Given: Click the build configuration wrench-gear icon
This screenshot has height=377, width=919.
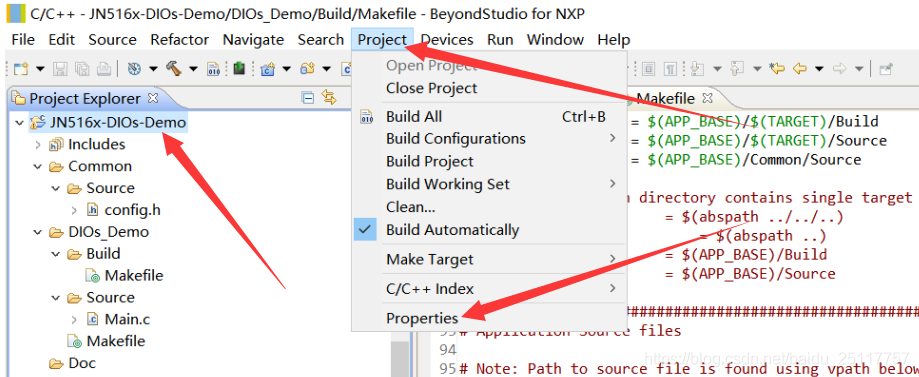Looking at the screenshot, I should click(x=134, y=69).
